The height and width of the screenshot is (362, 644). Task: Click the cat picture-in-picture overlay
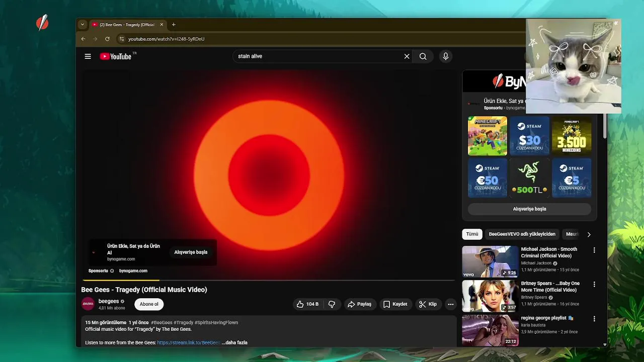point(574,66)
